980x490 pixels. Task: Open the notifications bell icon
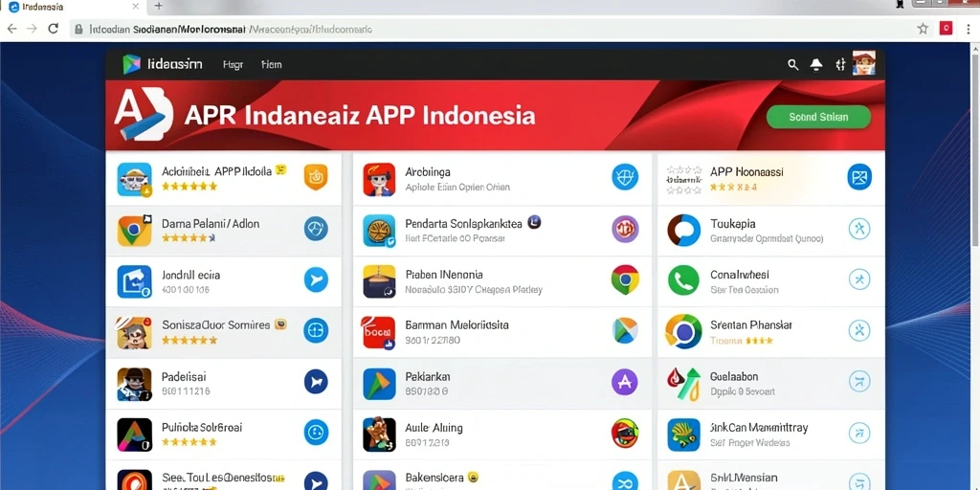pyautogui.click(x=816, y=64)
